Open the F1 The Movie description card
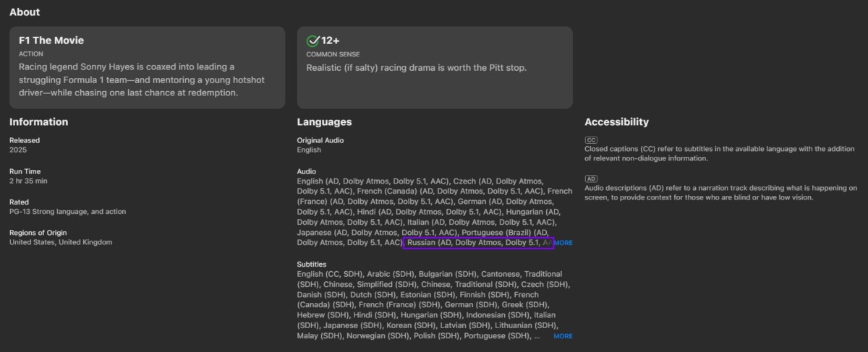 click(x=147, y=67)
